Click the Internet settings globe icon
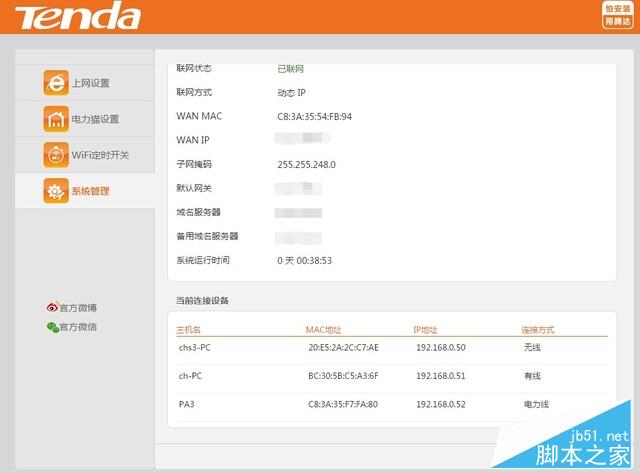Image resolution: width=640 pixels, height=473 pixels. (56, 83)
